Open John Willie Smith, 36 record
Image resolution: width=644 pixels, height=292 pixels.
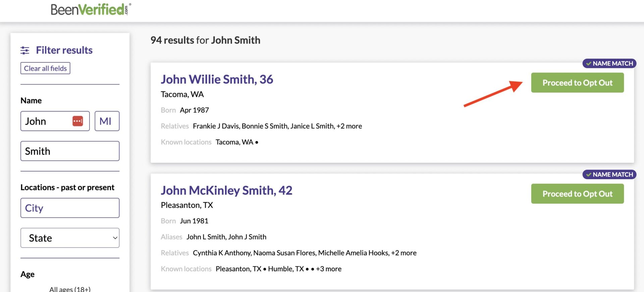(x=217, y=79)
